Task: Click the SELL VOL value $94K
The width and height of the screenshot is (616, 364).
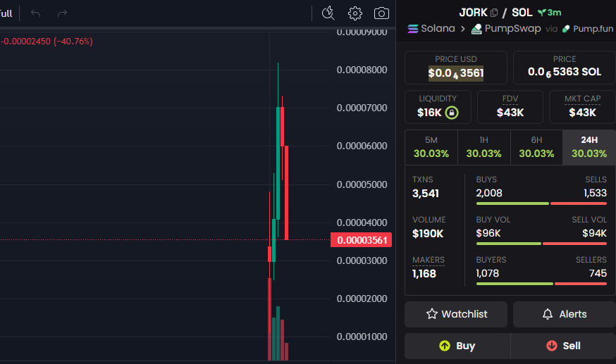Action: tap(594, 233)
